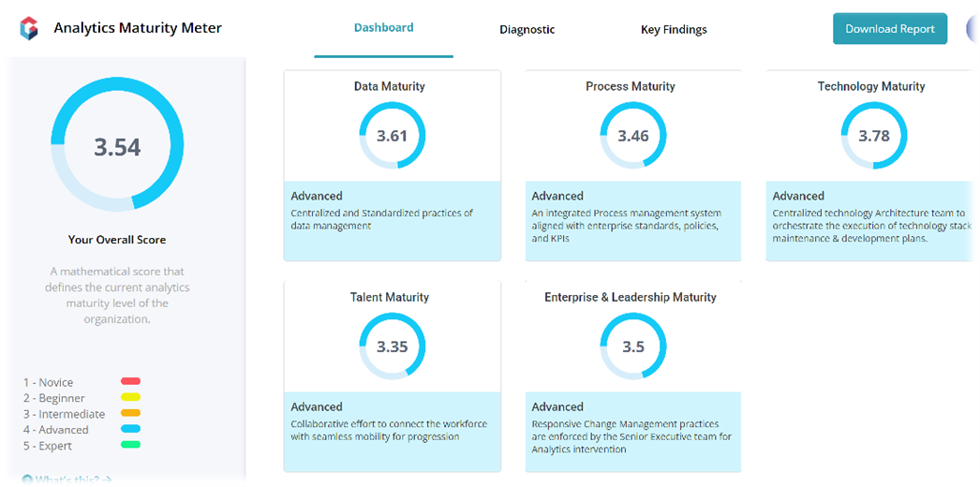Click the Enterprise & Leadership 3.5 gauge
Image resolution: width=980 pixels, height=487 pixels.
click(632, 347)
